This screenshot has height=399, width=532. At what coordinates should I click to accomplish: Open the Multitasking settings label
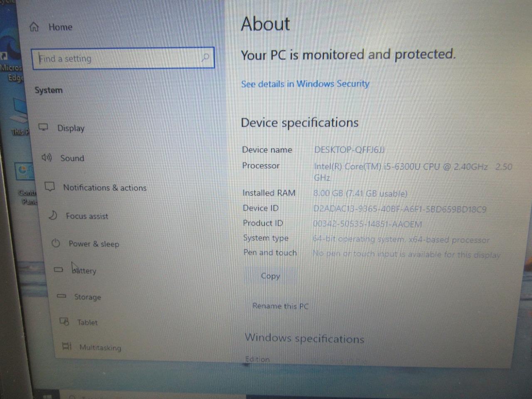pyautogui.click(x=100, y=347)
